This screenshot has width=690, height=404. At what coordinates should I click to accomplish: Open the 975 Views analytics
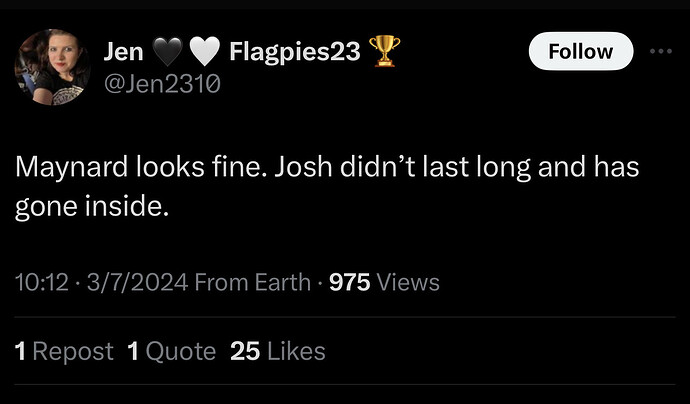click(x=384, y=283)
